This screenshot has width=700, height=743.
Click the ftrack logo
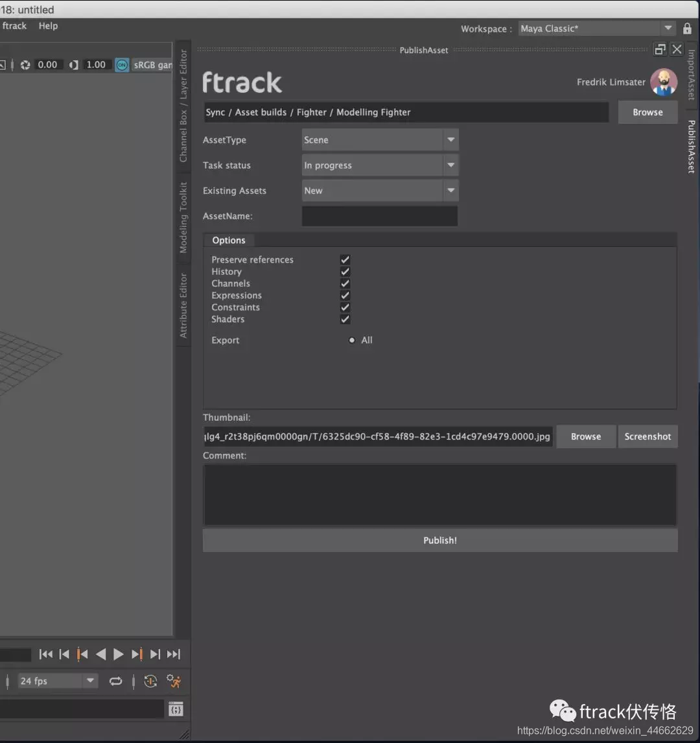pos(242,82)
